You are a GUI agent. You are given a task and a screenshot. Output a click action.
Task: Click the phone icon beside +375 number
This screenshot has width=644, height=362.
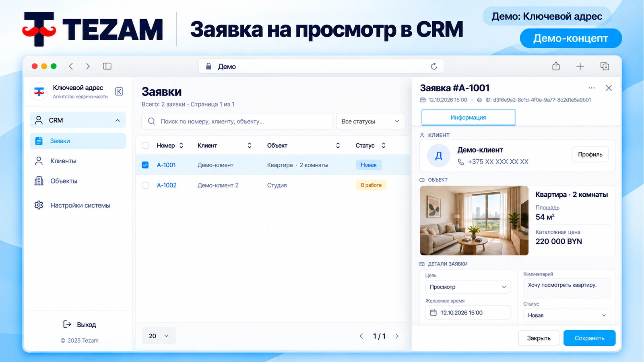click(461, 162)
